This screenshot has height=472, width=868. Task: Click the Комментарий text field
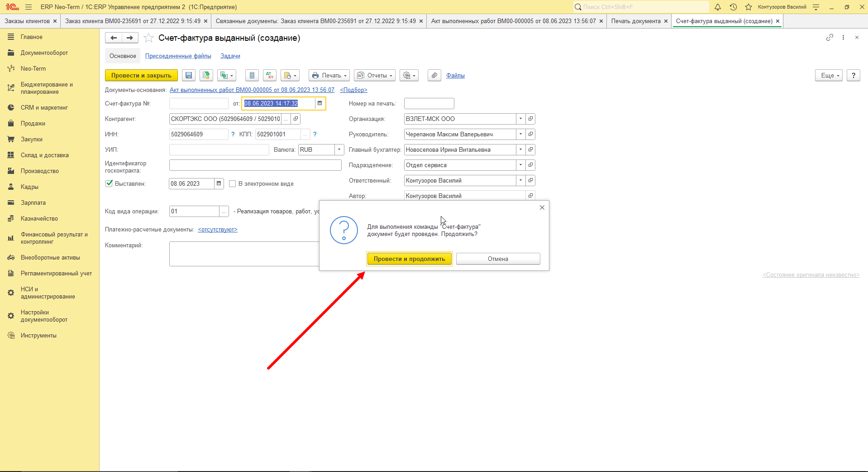pyautogui.click(x=244, y=254)
